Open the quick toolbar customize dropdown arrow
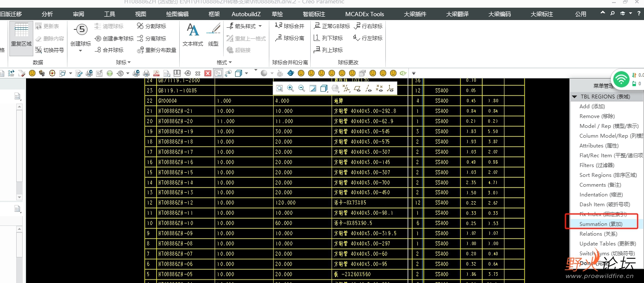Screen dimensions: 644x283 click(414, 73)
